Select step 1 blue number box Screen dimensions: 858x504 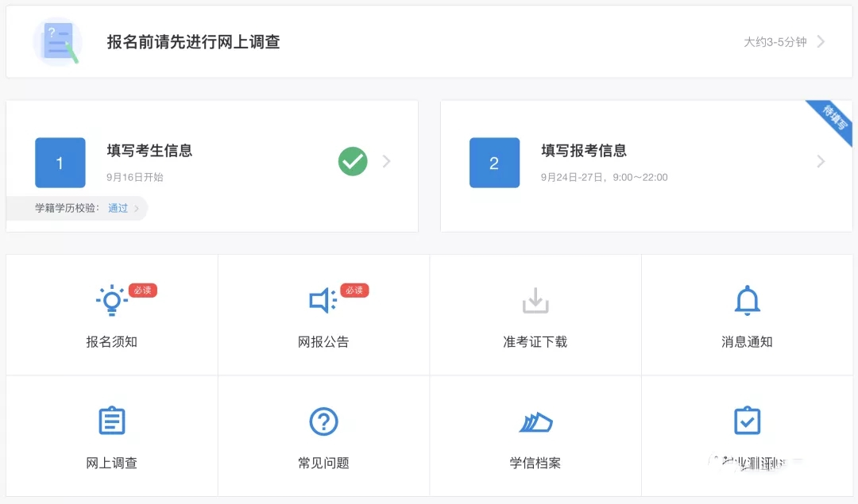click(x=60, y=163)
